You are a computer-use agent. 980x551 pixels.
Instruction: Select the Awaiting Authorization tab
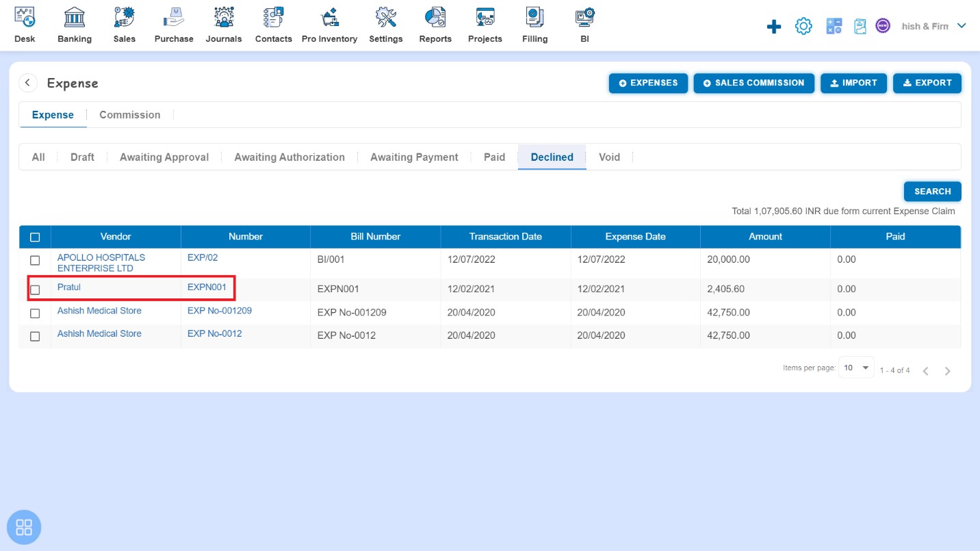(289, 157)
